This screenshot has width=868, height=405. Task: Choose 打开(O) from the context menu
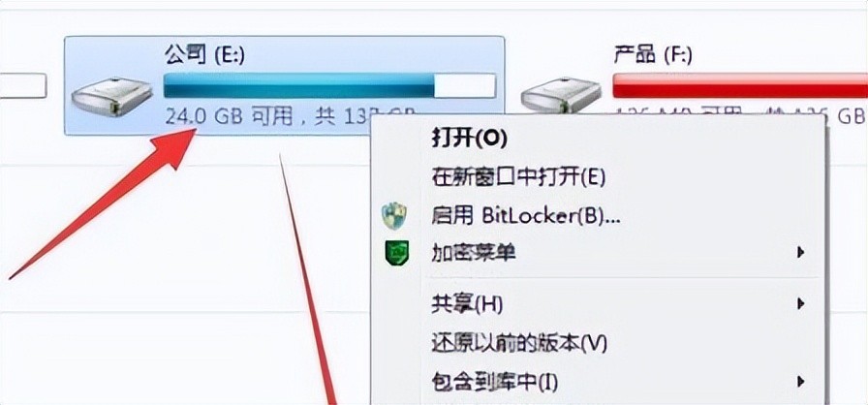point(469,139)
